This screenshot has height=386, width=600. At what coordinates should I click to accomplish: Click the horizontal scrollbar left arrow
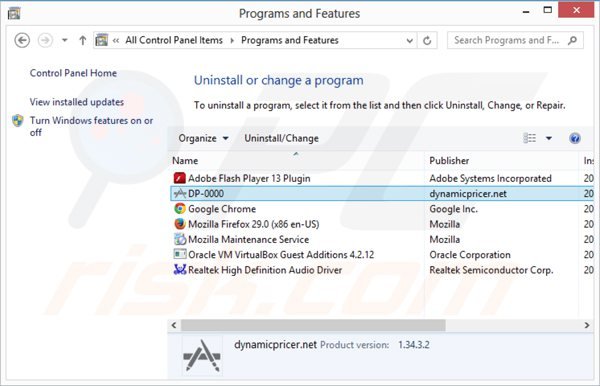pos(174,325)
